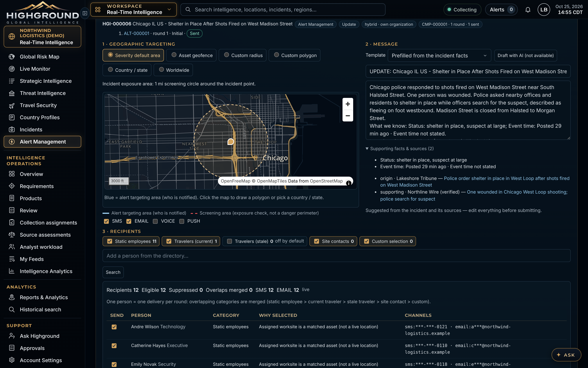Open the LB user avatar menu

point(544,10)
